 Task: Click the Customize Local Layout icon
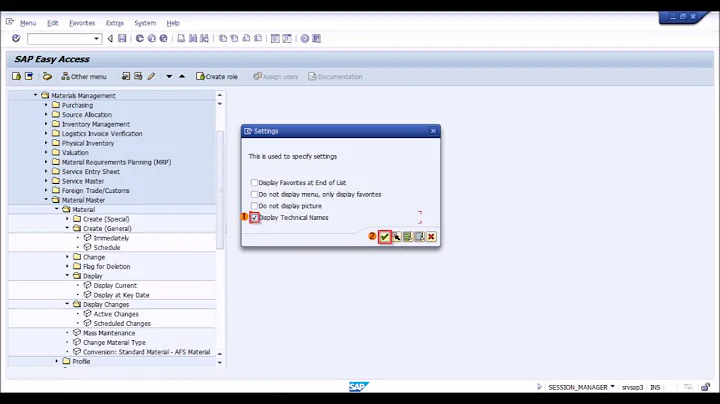tap(316, 39)
